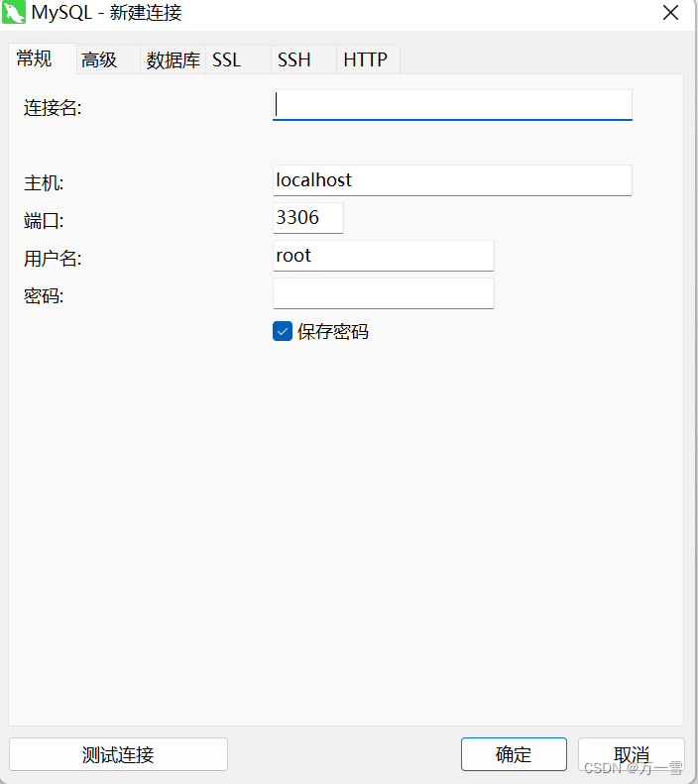The width and height of the screenshot is (698, 784).
Task: Click the 连接名 label
Action: tap(53, 108)
